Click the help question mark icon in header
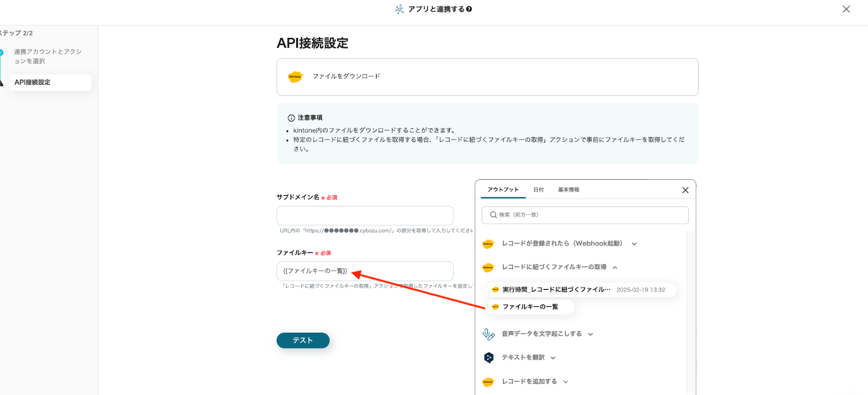The image size is (868, 395). tap(469, 9)
